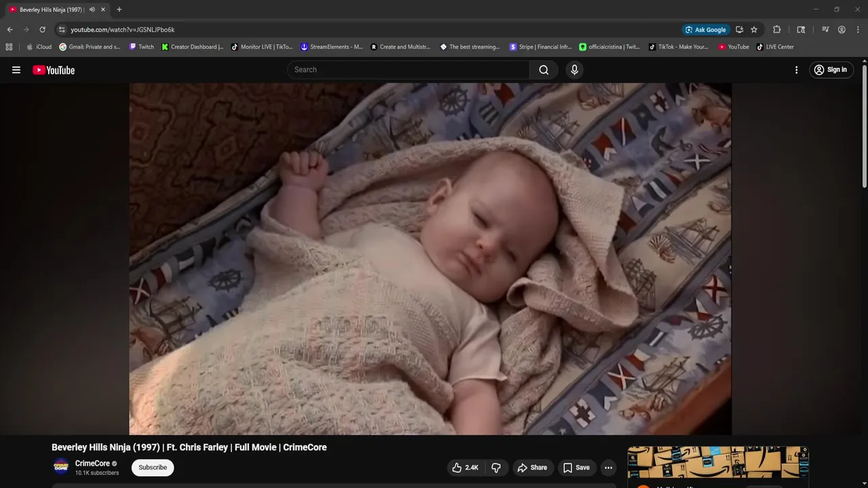Open TikTok - Make Your bookmark
The width and height of the screenshot is (868, 488).
[x=679, y=47]
